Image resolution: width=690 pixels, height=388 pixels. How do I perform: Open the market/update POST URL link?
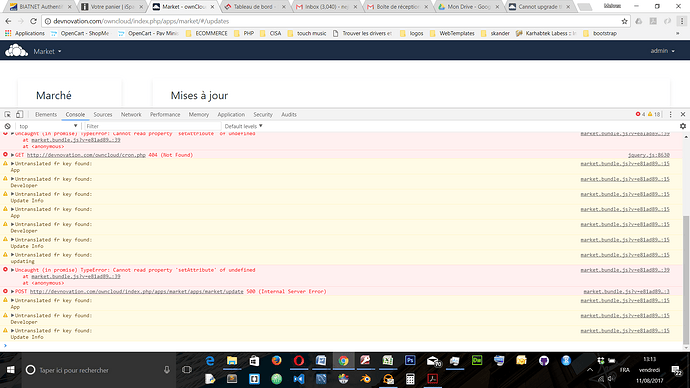coord(136,291)
